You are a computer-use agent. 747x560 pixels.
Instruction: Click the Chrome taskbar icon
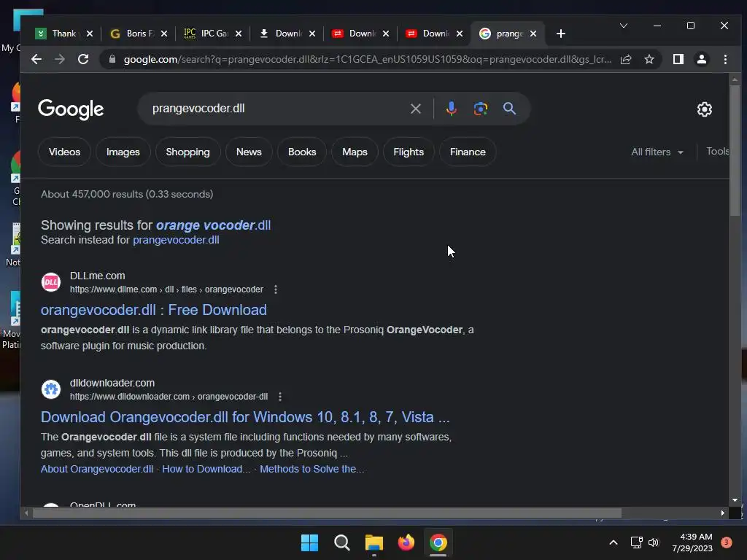[x=438, y=542]
